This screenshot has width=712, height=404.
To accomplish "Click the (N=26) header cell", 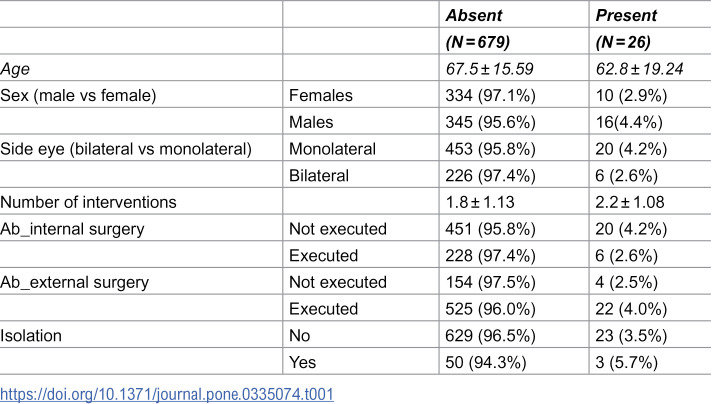I will tap(623, 42).
